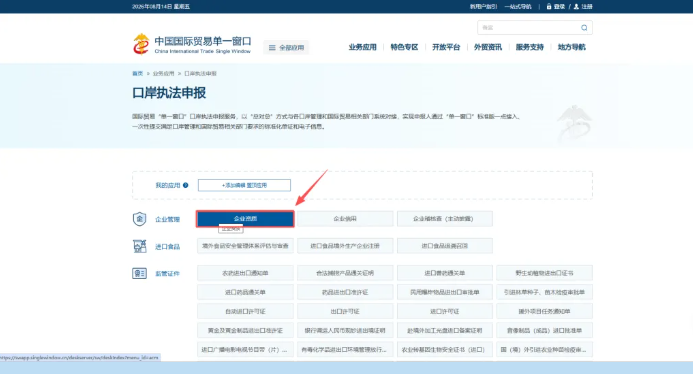Open 引进林草种子、苗木检疫审批单
The width and height of the screenshot is (693, 374).
[544, 292]
